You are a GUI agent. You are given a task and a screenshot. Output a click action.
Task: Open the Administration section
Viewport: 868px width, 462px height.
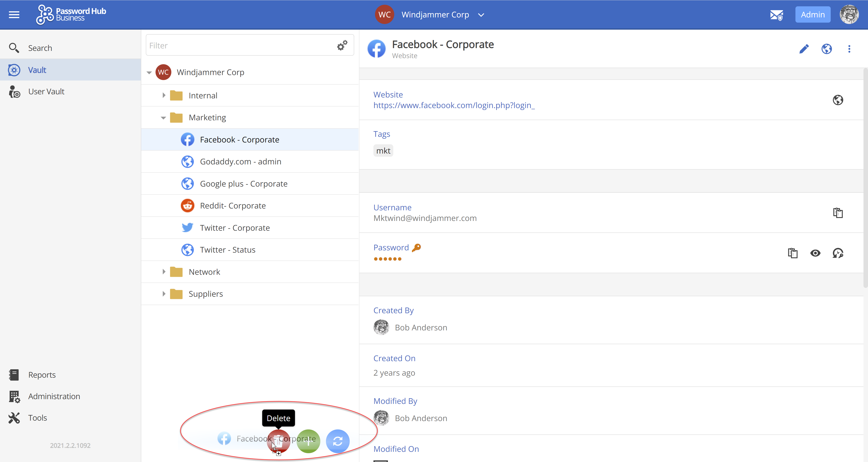click(x=54, y=396)
